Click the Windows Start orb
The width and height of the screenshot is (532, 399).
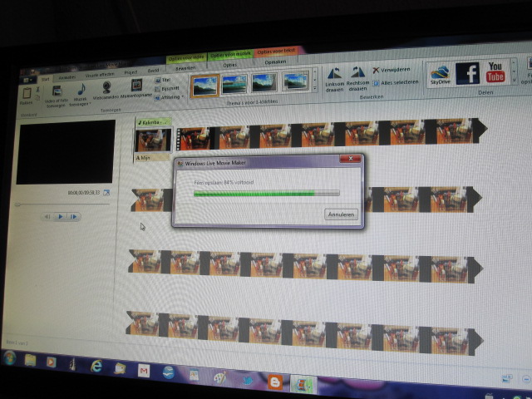(x=9, y=358)
